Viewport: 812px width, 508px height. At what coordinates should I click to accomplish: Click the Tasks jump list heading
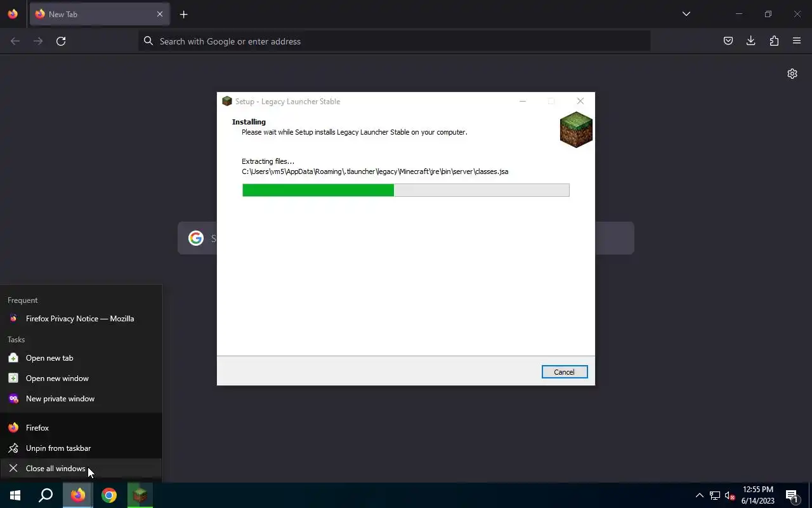point(16,340)
